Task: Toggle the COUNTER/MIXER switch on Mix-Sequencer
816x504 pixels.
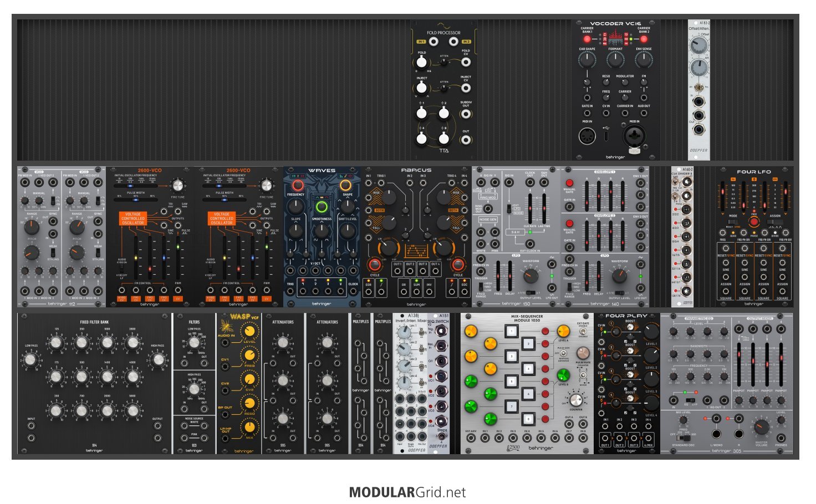Action: pyautogui.click(x=583, y=376)
